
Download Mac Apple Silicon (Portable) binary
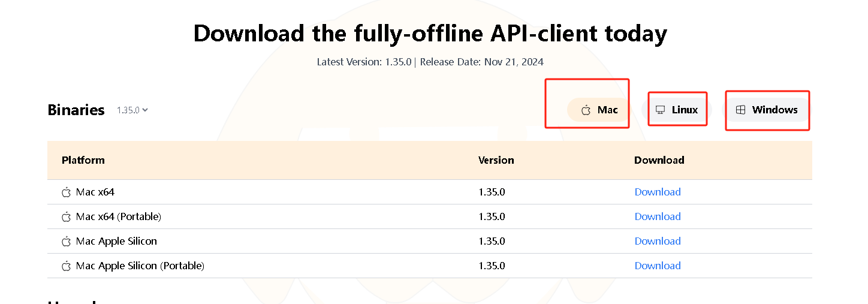(x=658, y=266)
